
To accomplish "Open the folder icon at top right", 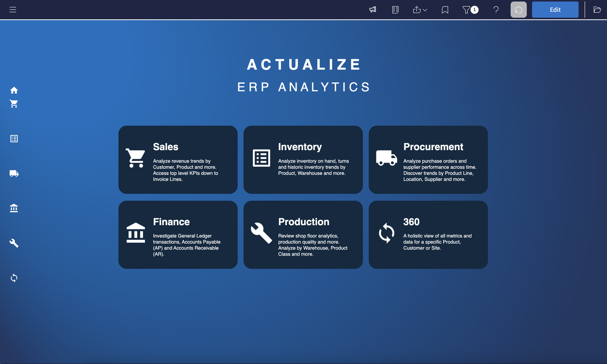I will pyautogui.click(x=597, y=10).
